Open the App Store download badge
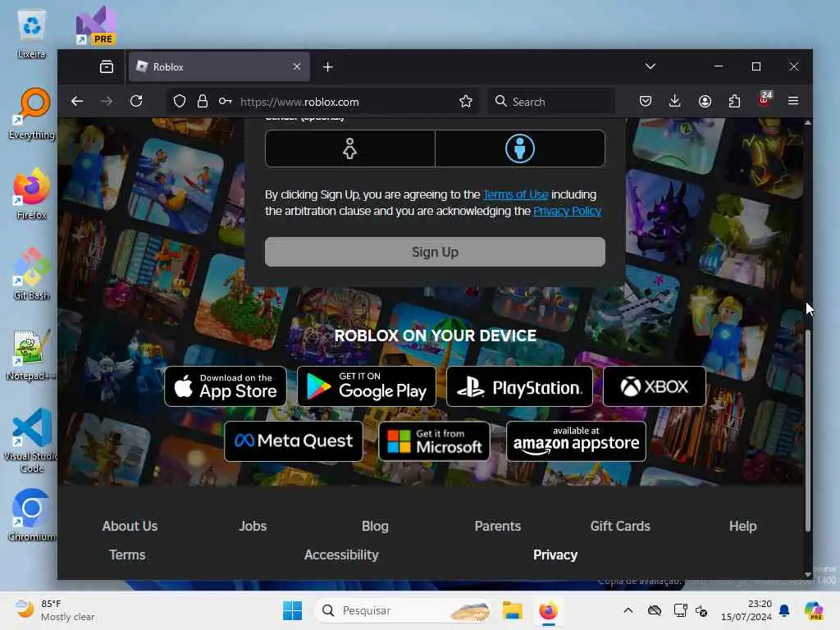This screenshot has width=840, height=630. click(225, 386)
